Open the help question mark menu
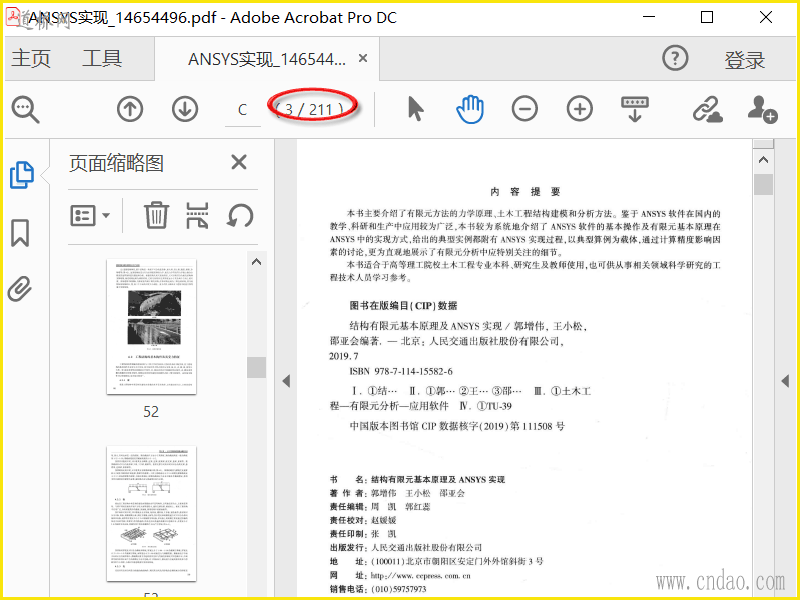Screen dimensions: 800x600 (x=675, y=58)
